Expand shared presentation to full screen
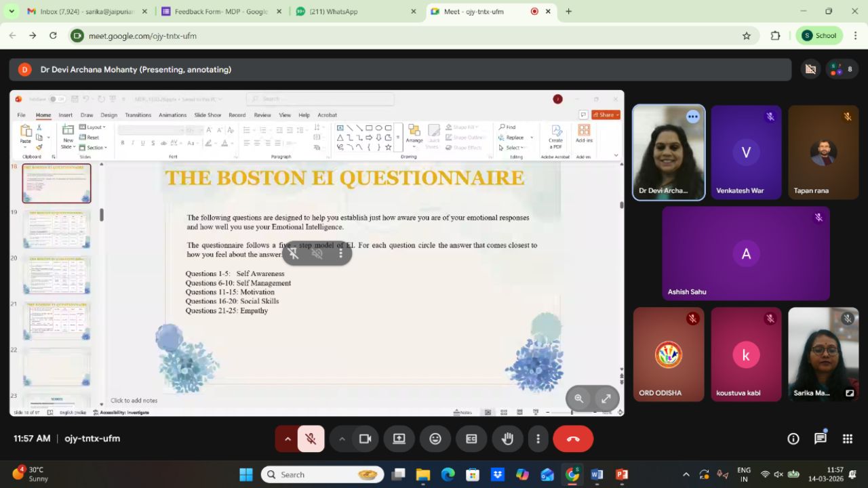 coord(606,399)
